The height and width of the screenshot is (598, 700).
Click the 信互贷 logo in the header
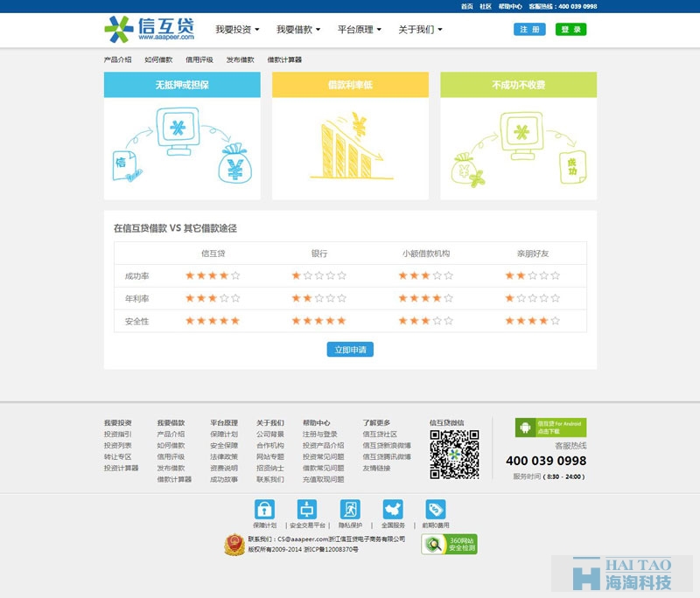[x=150, y=30]
